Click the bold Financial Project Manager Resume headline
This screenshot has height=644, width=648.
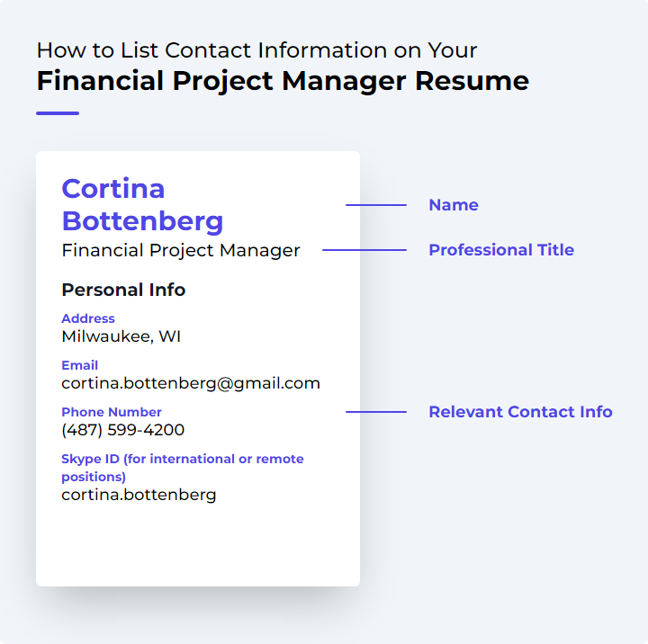(283, 81)
